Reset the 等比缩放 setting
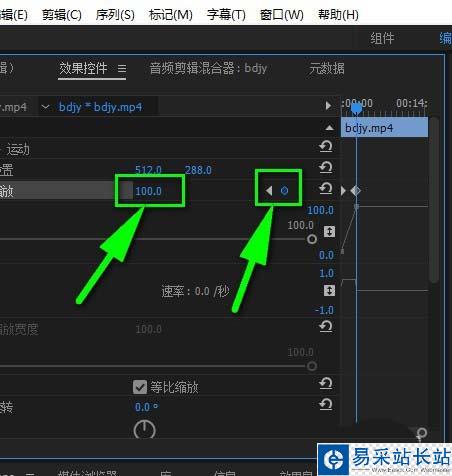Viewport: 452px width, 476px height. 326,383
